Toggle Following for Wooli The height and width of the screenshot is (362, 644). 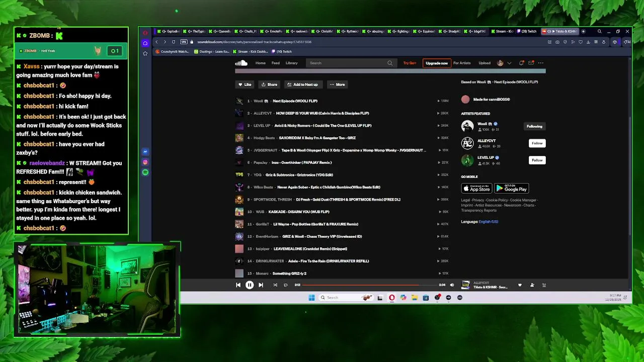[534, 126]
